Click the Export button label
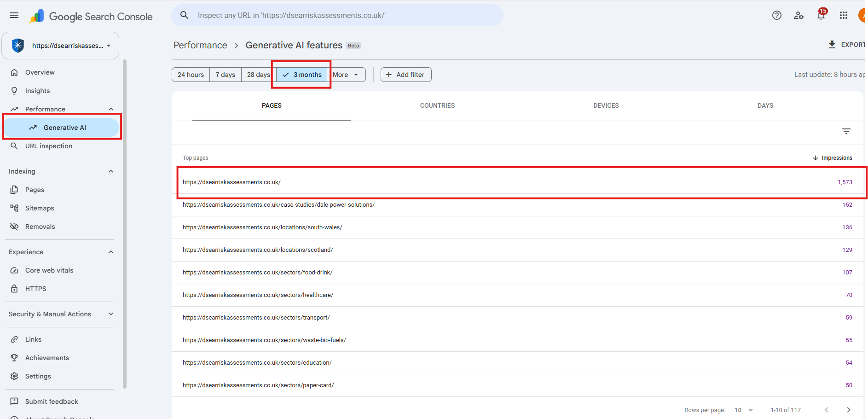The height and width of the screenshot is (419, 868). (x=854, y=45)
